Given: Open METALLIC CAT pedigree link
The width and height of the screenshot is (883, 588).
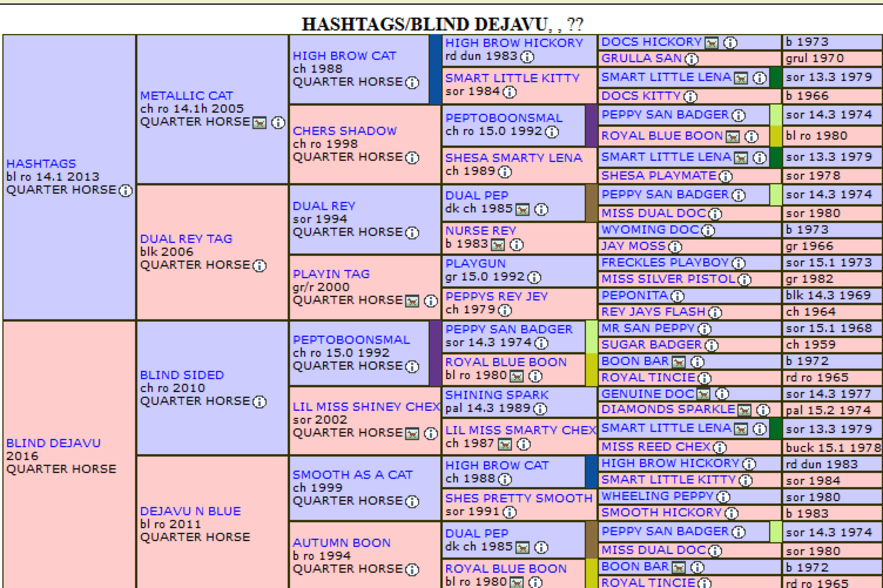Looking at the screenshot, I should [x=186, y=96].
